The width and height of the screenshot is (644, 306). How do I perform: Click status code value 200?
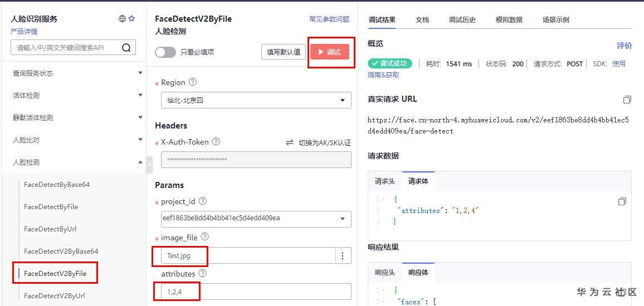[x=518, y=64]
